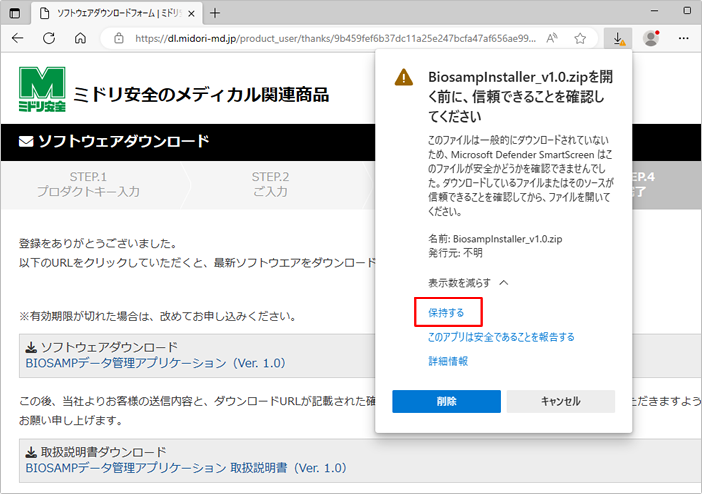The width and height of the screenshot is (702, 494).
Task: Collapse options with 表示数を減らす chevron
Action: (x=504, y=283)
